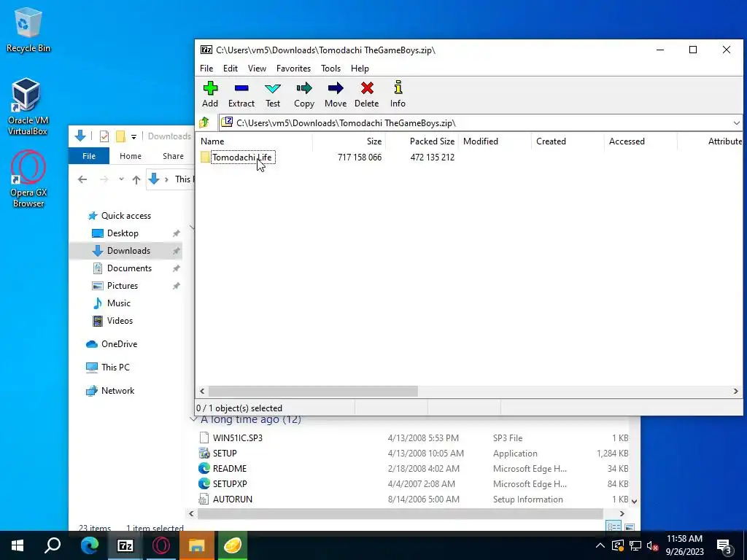747x560 pixels.
Task: Select Quick access in navigation pane
Action: 120,216
